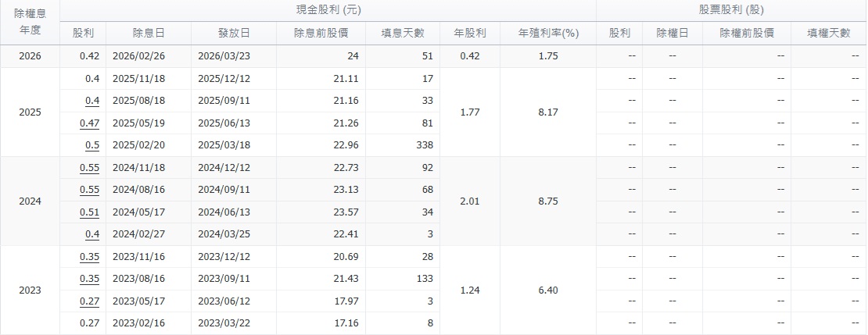Select the 發放日 column header
This screenshot has height=335, width=868.
(x=234, y=33)
